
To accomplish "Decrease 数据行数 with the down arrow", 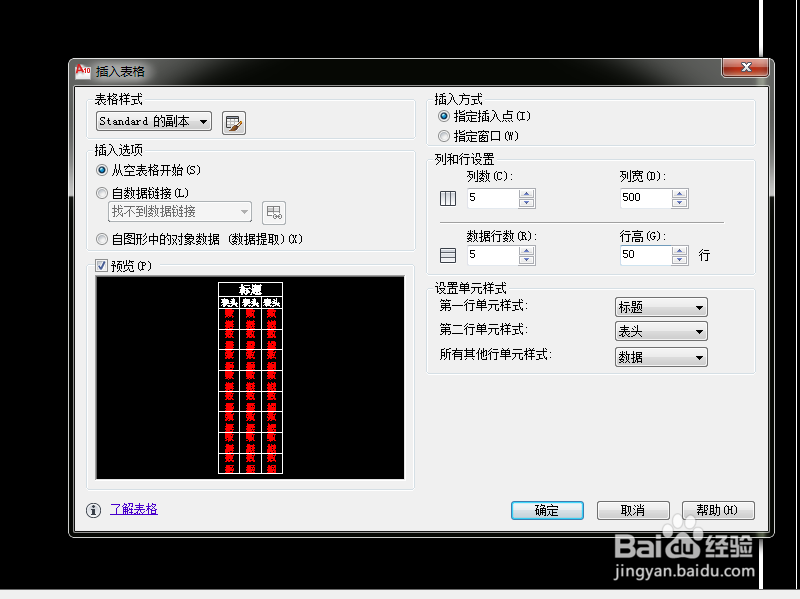I will coord(527,260).
